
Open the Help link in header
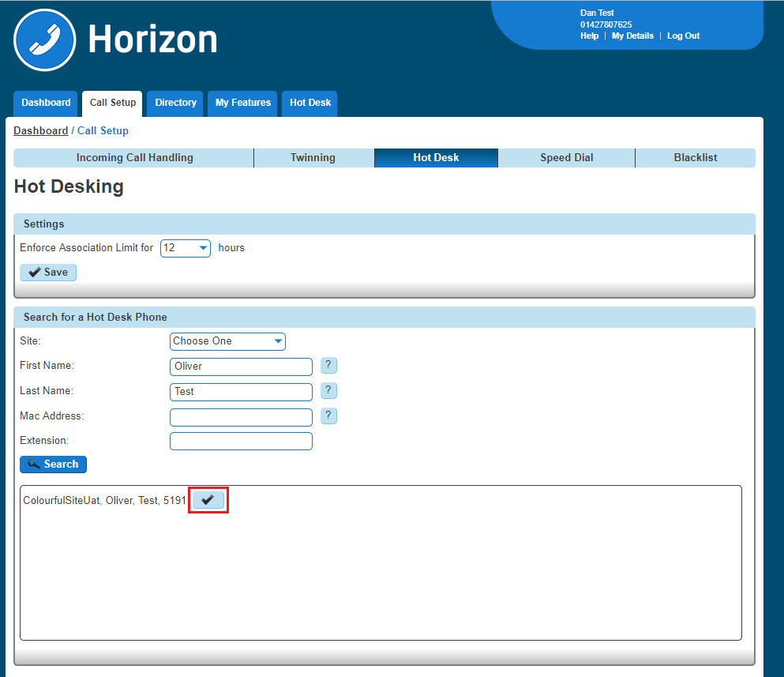point(589,36)
